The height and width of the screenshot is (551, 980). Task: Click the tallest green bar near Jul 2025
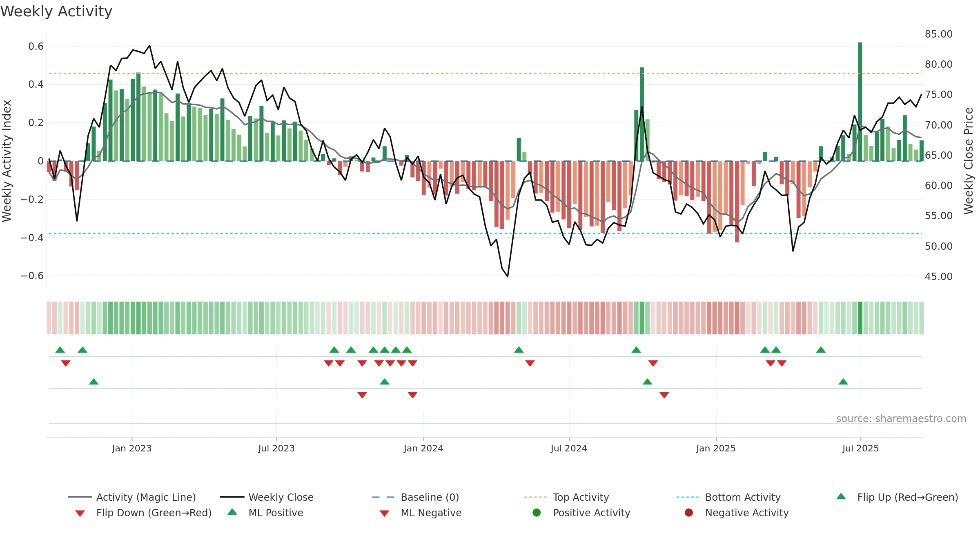(860, 102)
